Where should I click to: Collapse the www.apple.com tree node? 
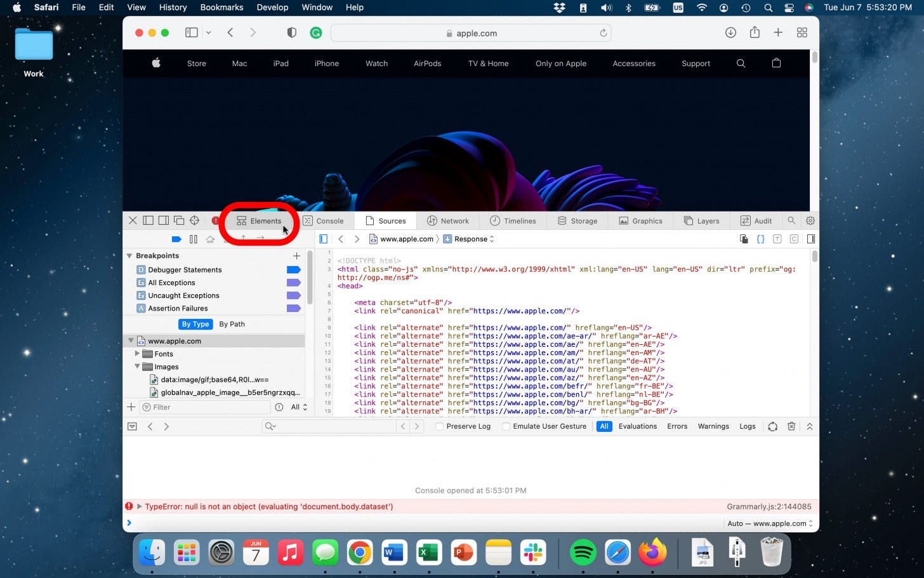click(x=131, y=341)
